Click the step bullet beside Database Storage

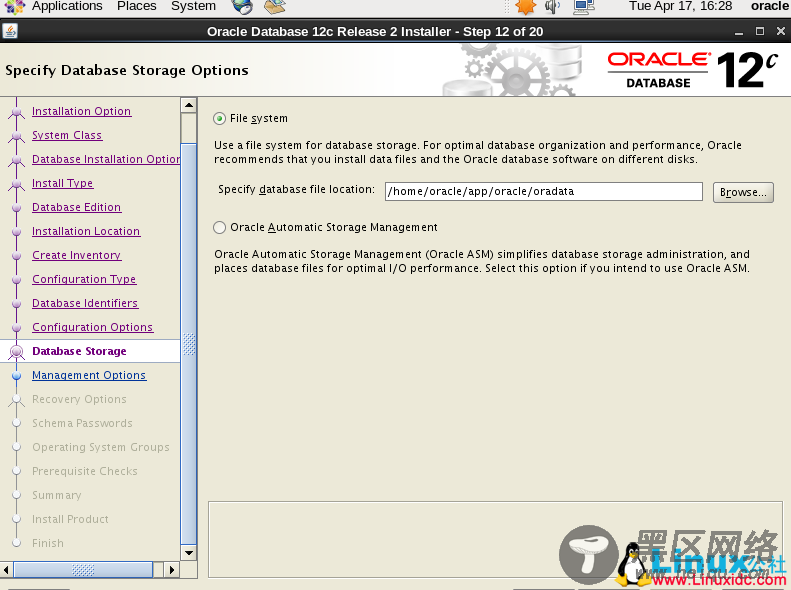[x=17, y=351]
